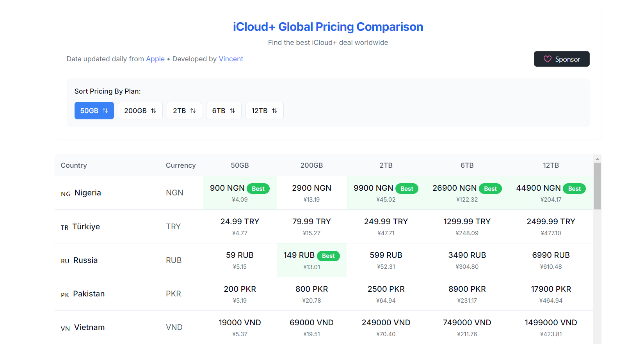Screen dimensions: 644x344
Task: Click the 749000 VND price cell
Action: coord(467,328)
